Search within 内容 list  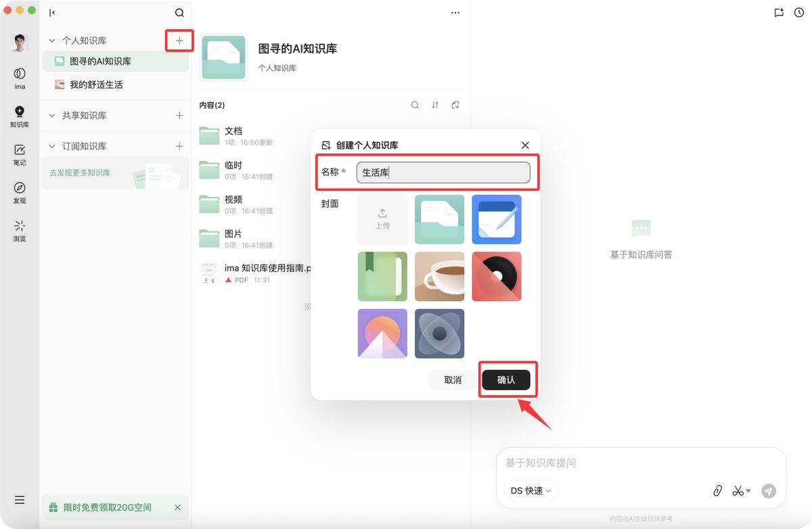tap(415, 105)
